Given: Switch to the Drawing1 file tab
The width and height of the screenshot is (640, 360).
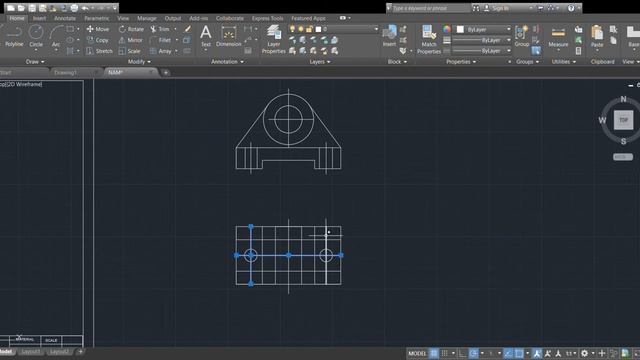Looking at the screenshot, I should point(65,72).
